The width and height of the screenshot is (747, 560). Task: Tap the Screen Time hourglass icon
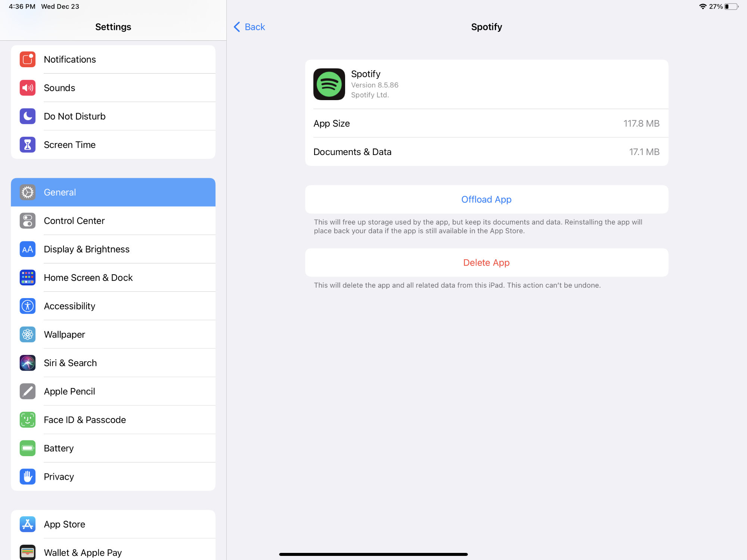click(x=28, y=145)
